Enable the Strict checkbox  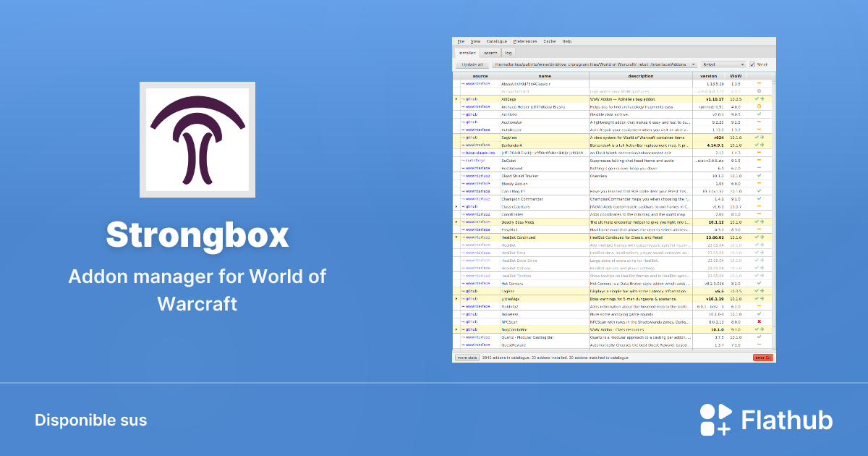click(753, 64)
